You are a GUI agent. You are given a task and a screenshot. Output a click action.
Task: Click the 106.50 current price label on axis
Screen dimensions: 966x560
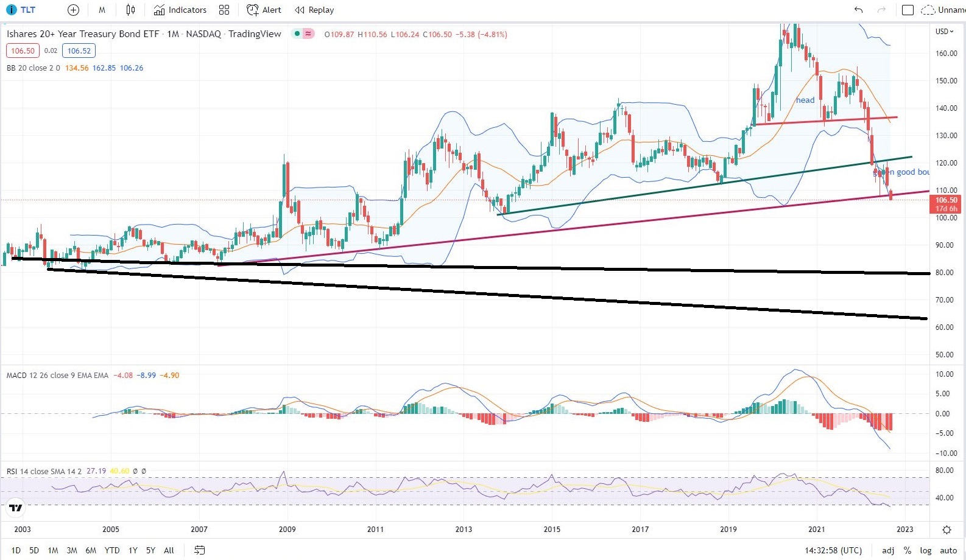(946, 200)
